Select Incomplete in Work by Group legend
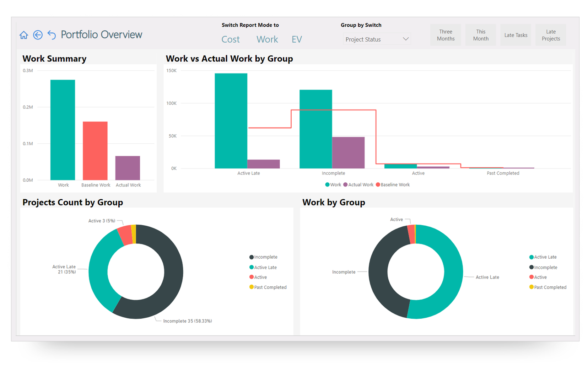588x366 pixels. pyautogui.click(x=543, y=268)
